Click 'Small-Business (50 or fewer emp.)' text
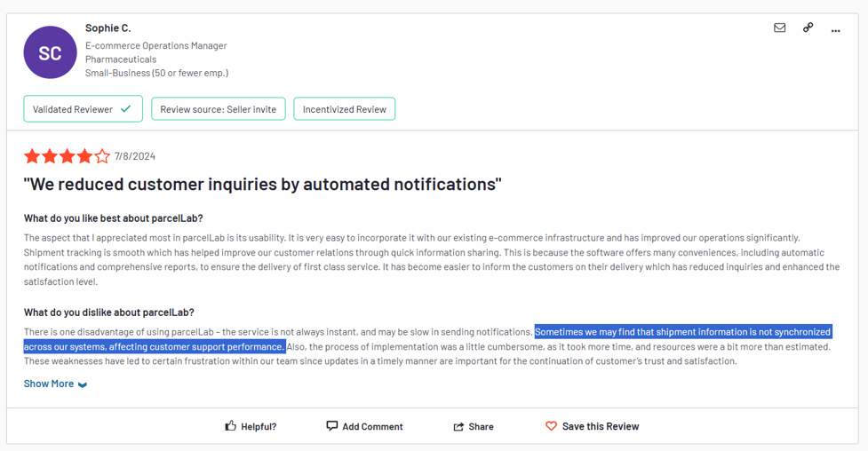Screen dimensions: 868x451 pos(156,73)
